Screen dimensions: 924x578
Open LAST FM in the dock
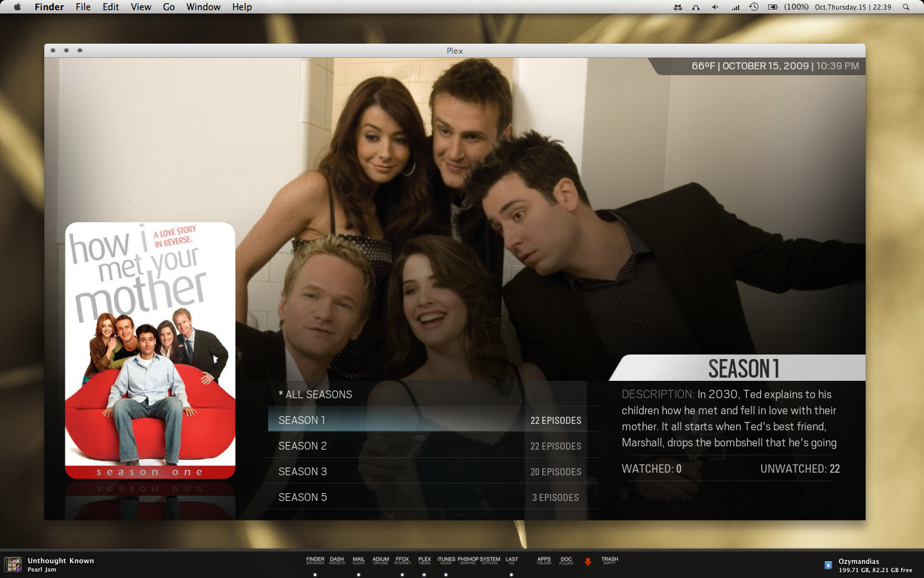[x=511, y=561]
